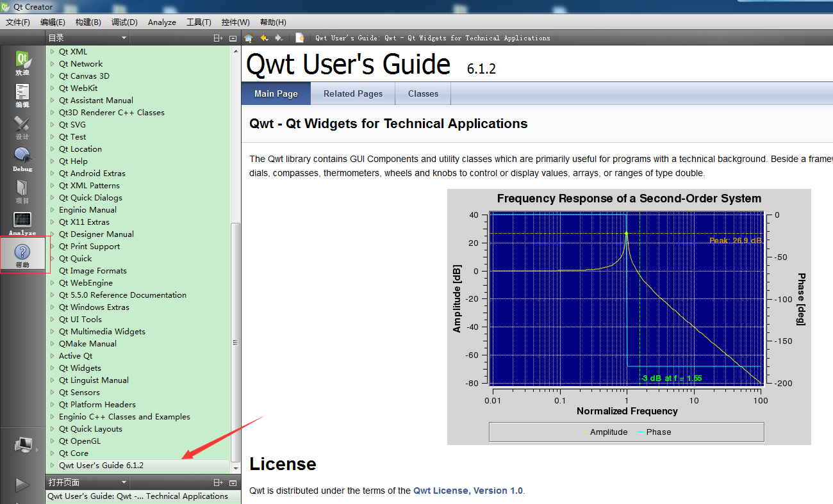Select Qt Android Extras entry
Screen dimensions: 833x504
point(92,174)
